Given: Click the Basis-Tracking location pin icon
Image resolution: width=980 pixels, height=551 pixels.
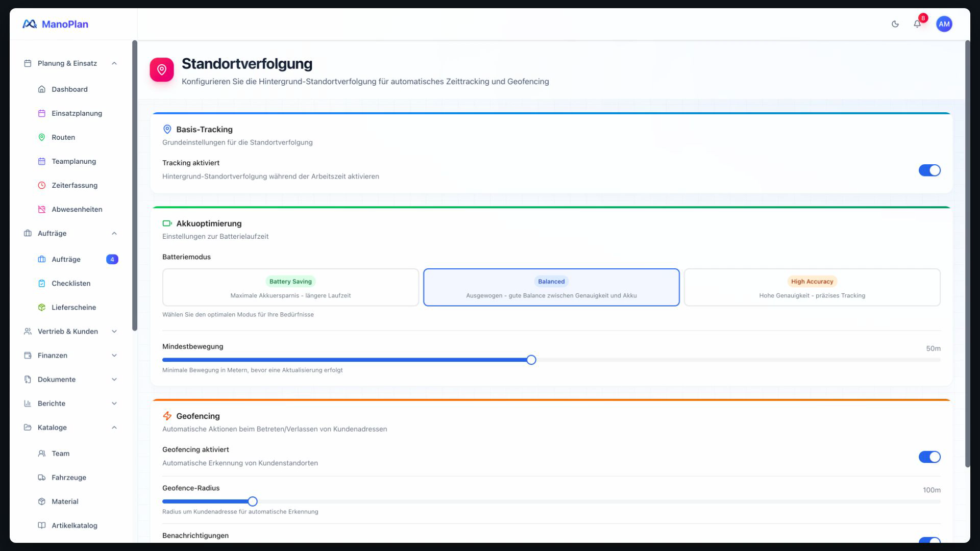Looking at the screenshot, I should click(167, 130).
